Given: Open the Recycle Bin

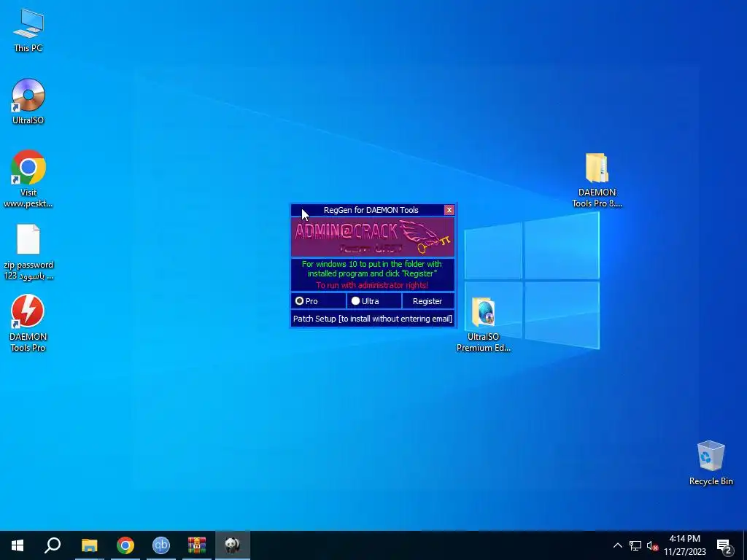Looking at the screenshot, I should tap(711, 463).
